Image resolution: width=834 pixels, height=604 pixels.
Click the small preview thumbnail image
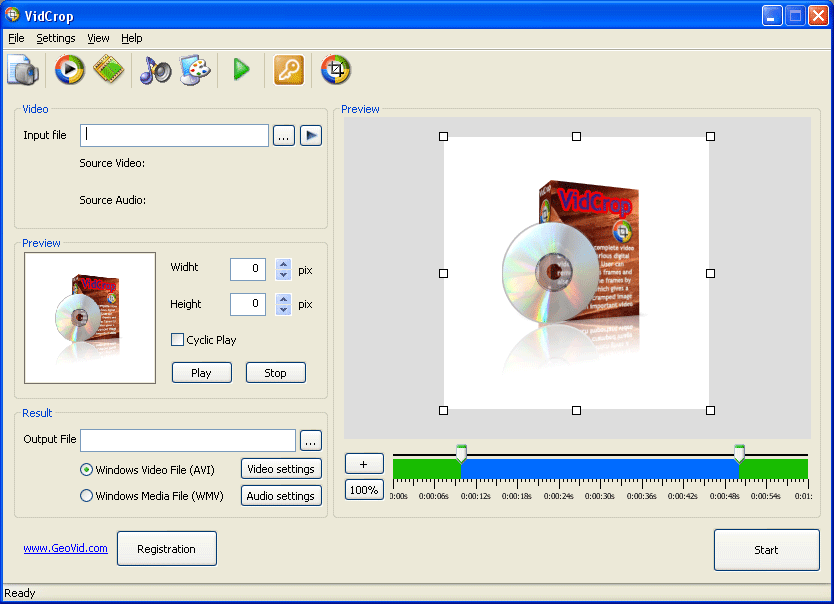coord(90,318)
